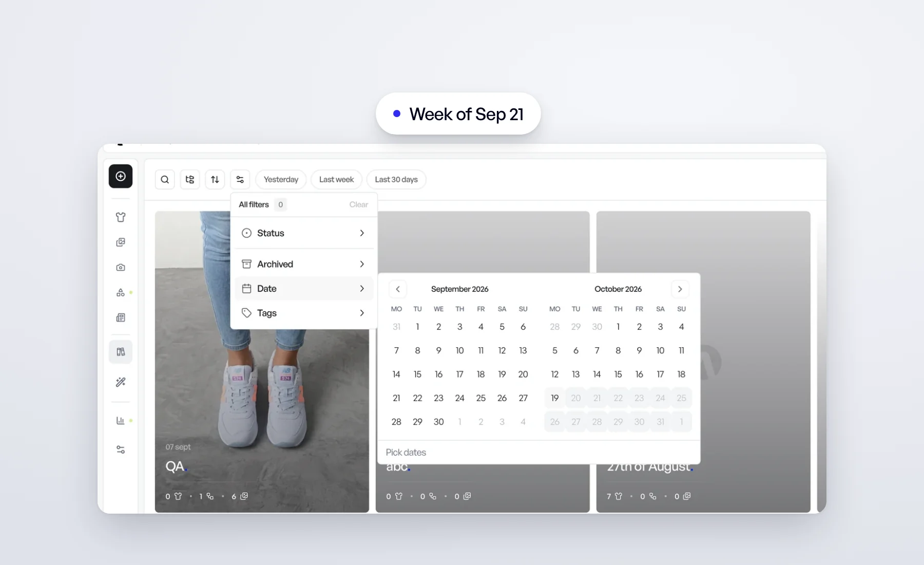924x565 pixels.
Task: Click the Pick dates field
Action: tap(539, 453)
